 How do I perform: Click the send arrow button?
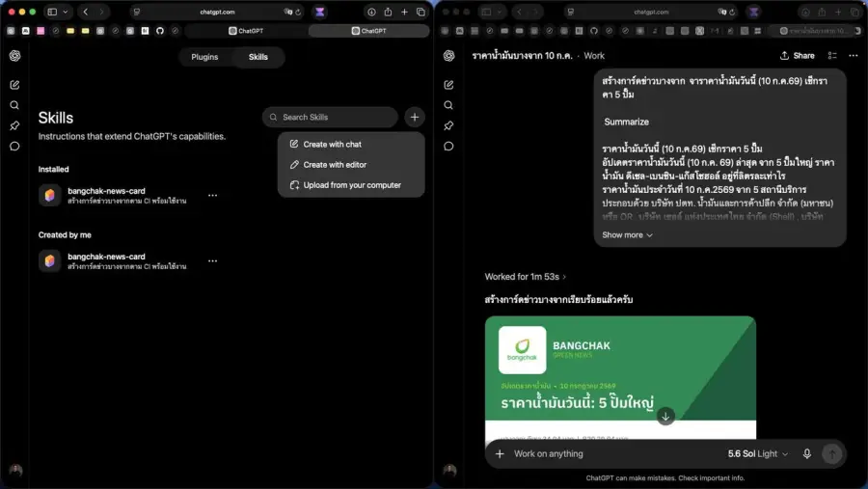(832, 453)
